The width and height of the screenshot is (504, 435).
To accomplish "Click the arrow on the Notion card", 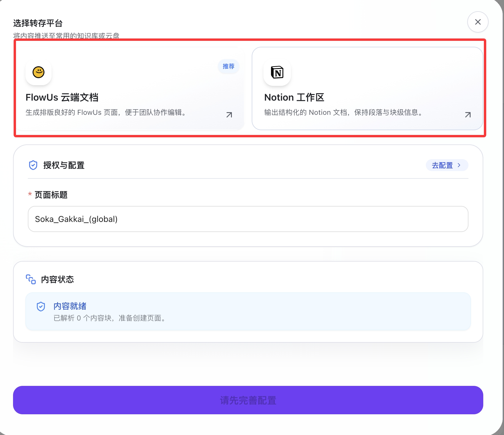I will pos(468,115).
